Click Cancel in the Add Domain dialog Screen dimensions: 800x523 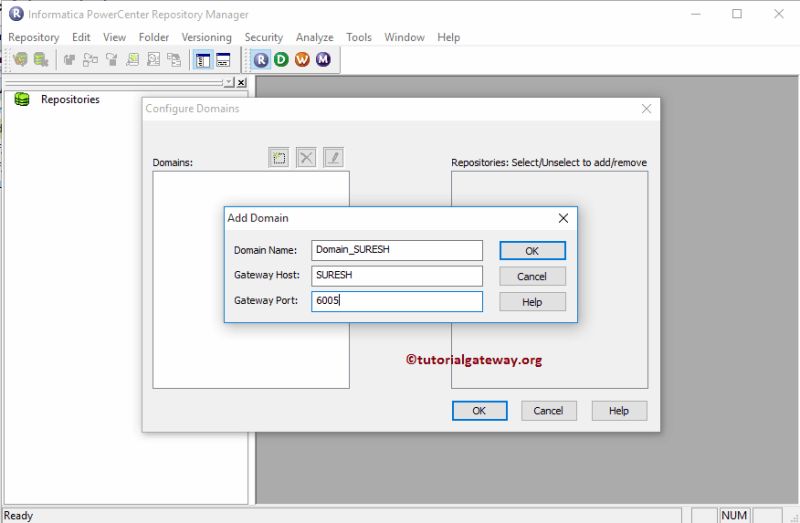coord(532,277)
